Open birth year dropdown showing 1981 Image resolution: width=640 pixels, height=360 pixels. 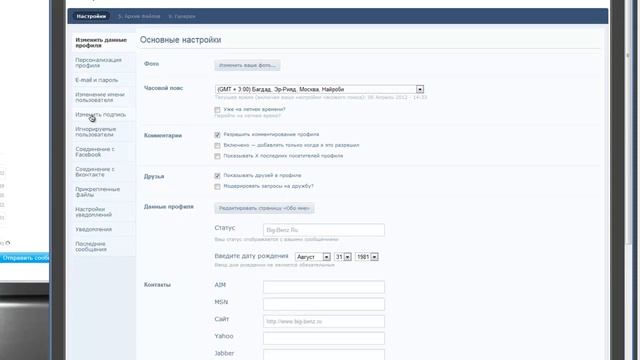(x=367, y=257)
